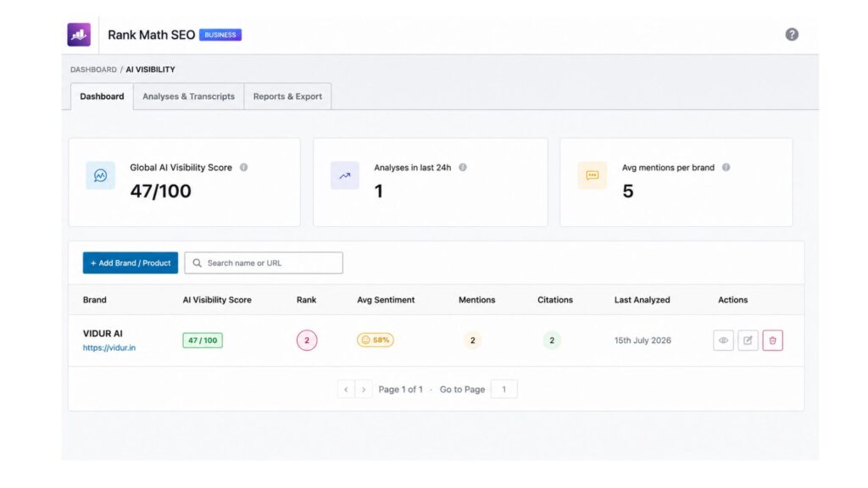
Task: Click the Last Analyzed column header
Action: pyautogui.click(x=643, y=300)
